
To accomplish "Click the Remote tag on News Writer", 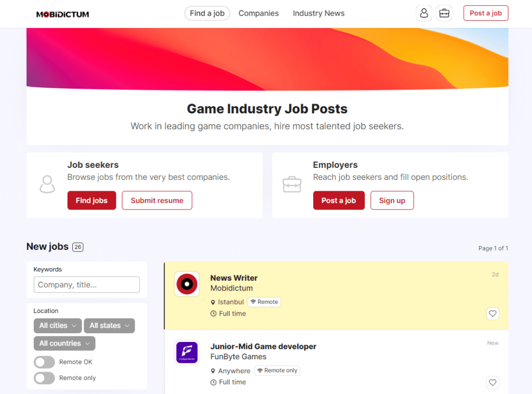I will [x=264, y=302].
